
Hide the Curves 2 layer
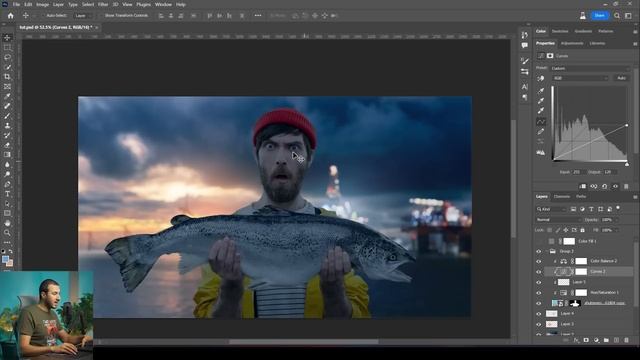[539, 272]
